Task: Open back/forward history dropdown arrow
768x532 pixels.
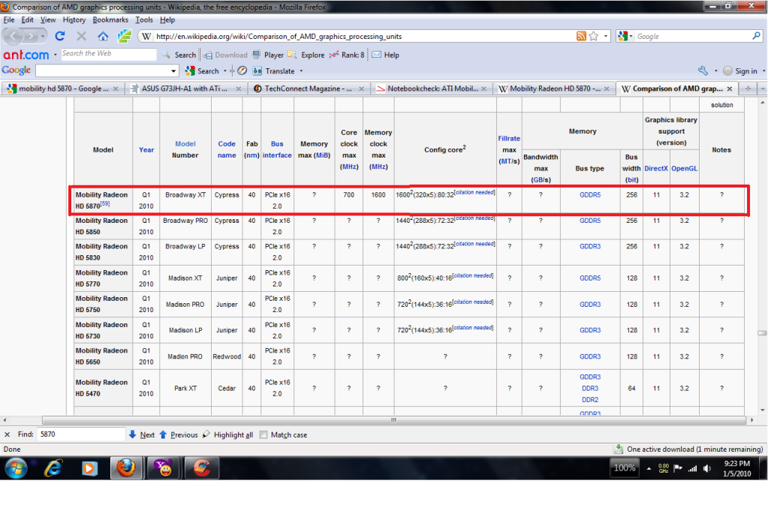Action: (43, 36)
